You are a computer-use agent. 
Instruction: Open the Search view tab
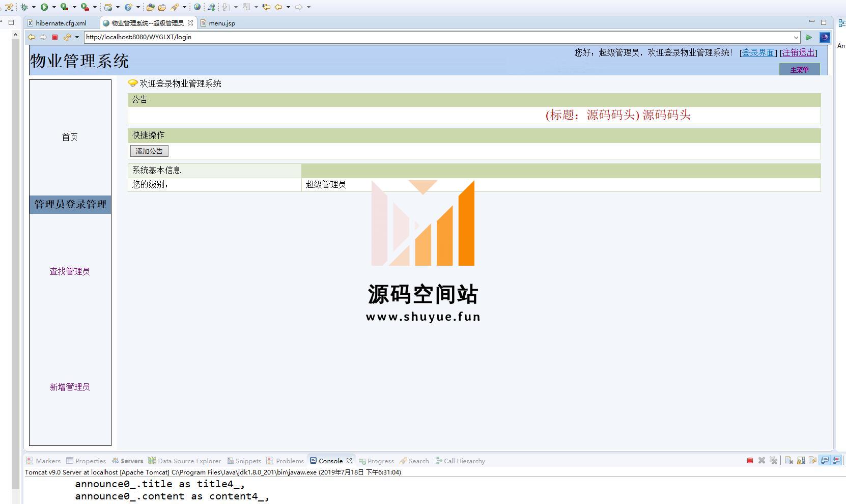414,461
